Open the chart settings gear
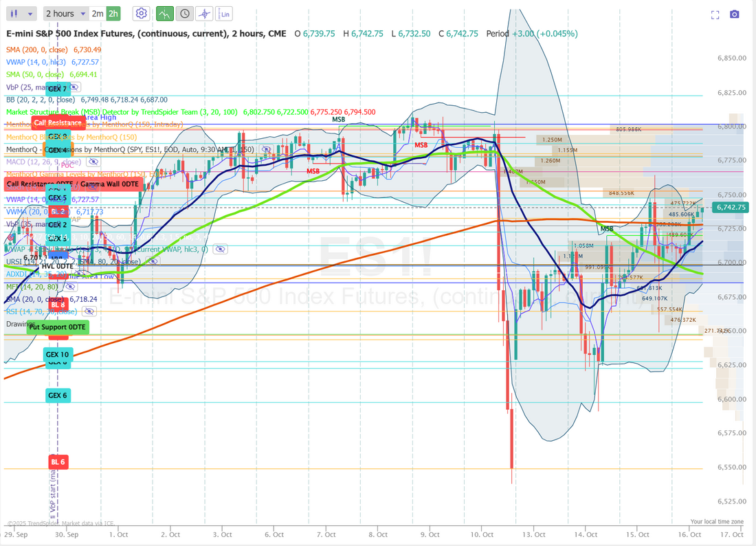Viewport: 756px width, 546px height. [x=141, y=13]
